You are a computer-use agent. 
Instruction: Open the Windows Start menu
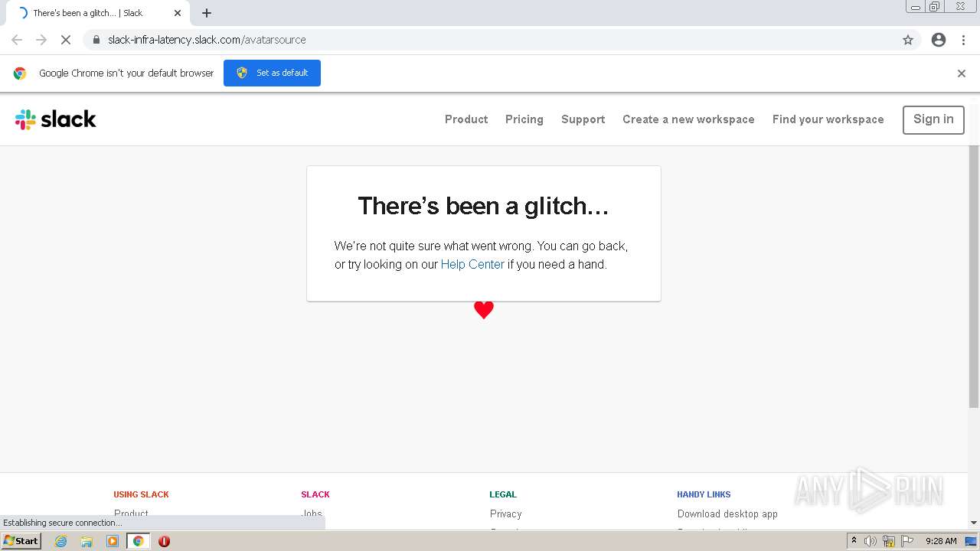[21, 541]
